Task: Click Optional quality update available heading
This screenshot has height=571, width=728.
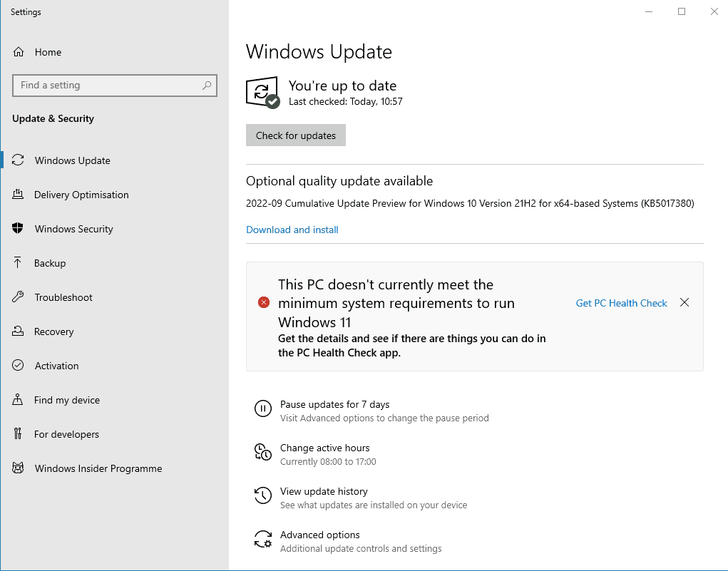Action: click(x=339, y=180)
